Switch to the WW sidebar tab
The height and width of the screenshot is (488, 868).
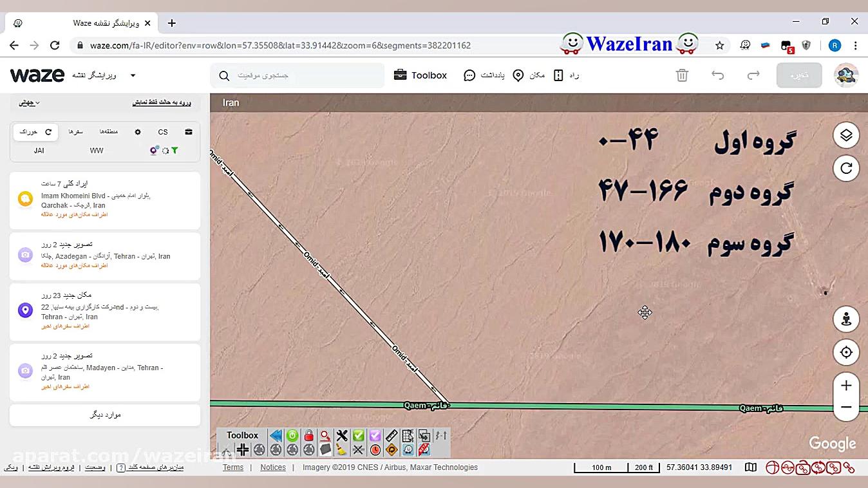97,151
